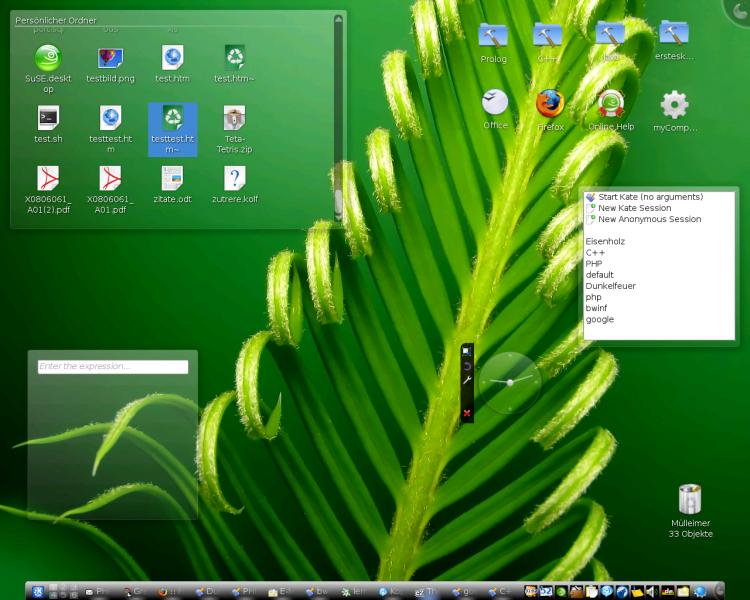Select the zitate.odt document

pyautogui.click(x=173, y=179)
